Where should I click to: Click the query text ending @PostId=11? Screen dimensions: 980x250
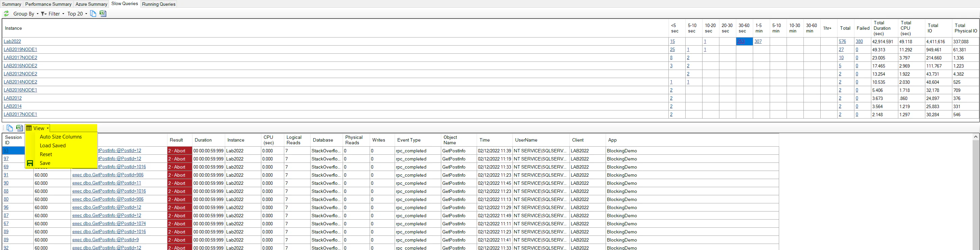coord(107,183)
